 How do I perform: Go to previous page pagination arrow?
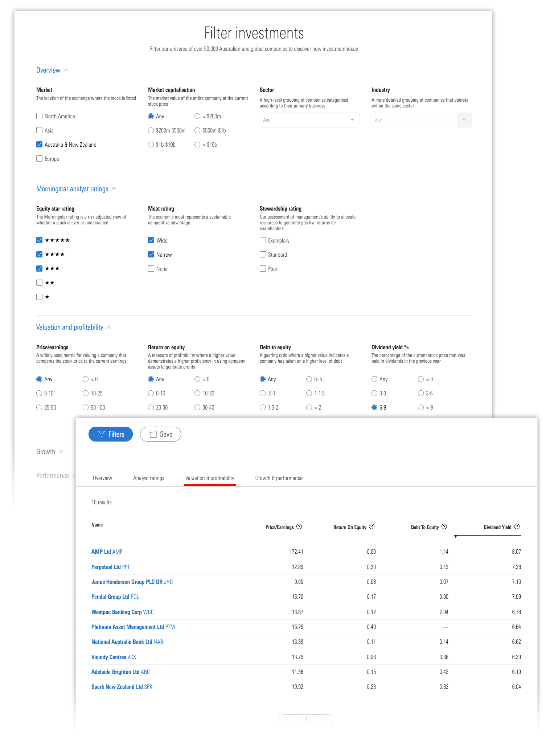297,719
